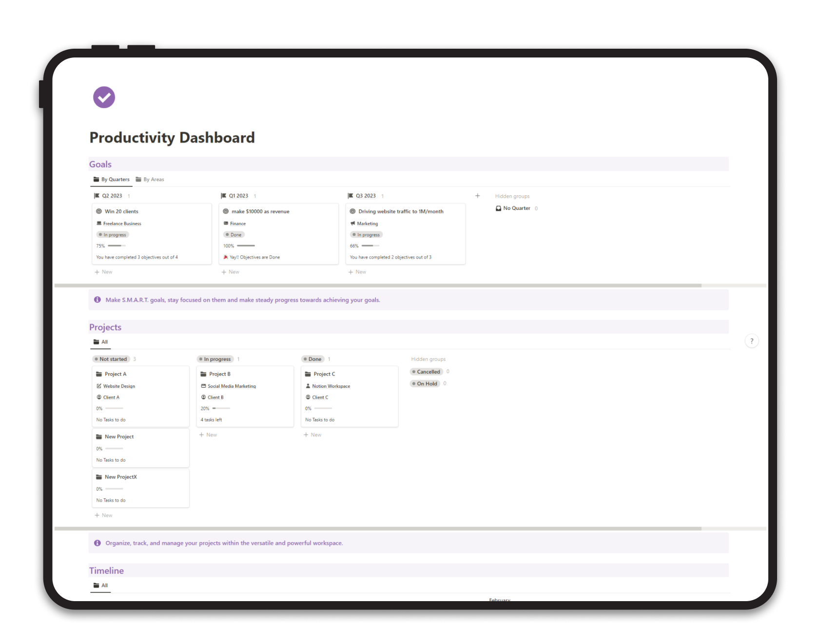Viewport: 819px width, 644px height.
Task: Show the Cancelled hidden group
Action: coord(427,371)
